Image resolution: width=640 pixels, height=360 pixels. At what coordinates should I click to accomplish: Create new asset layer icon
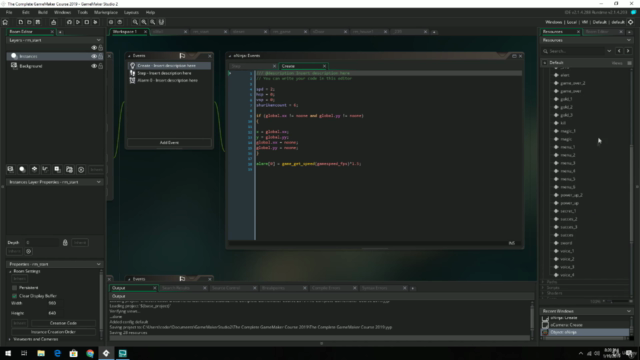point(57,169)
